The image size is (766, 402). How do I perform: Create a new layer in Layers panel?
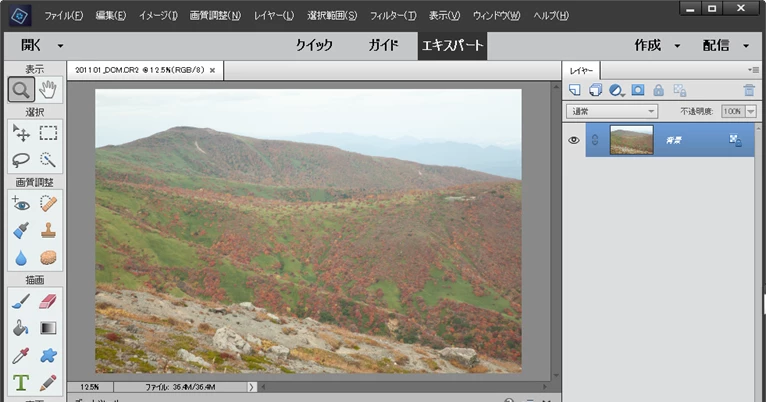[575, 90]
